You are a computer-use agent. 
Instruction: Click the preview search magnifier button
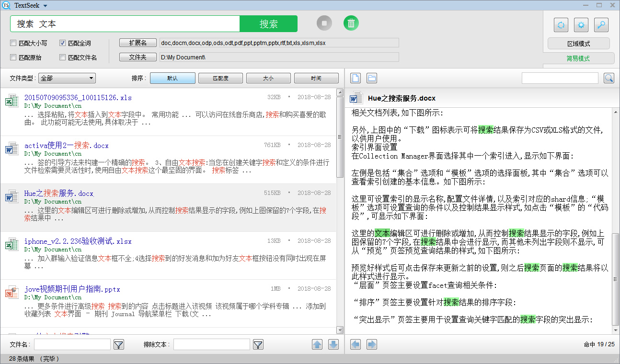pyautogui.click(x=609, y=78)
